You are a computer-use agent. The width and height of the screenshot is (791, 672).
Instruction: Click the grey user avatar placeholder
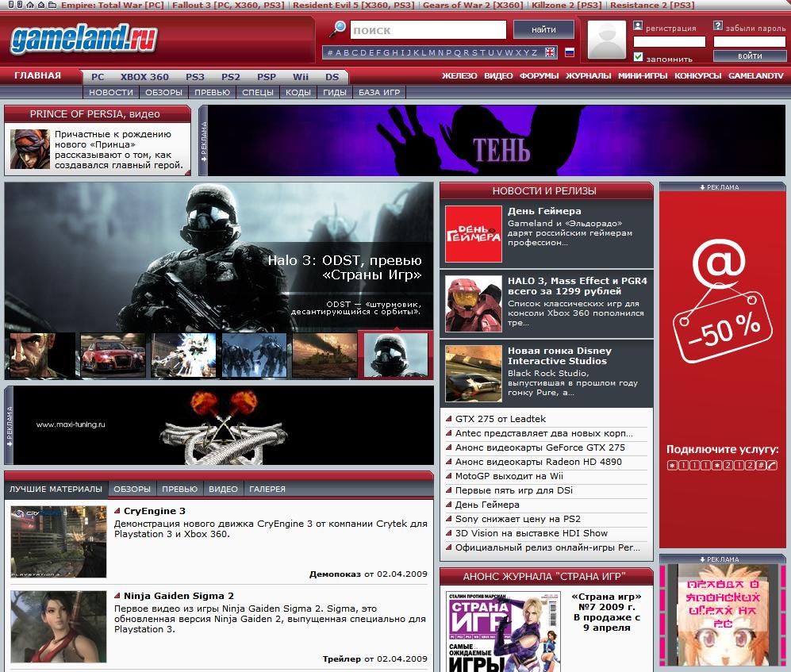pyautogui.click(x=607, y=40)
